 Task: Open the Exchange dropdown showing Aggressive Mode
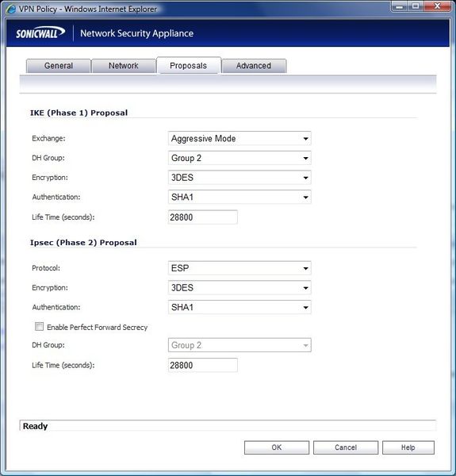pyautogui.click(x=239, y=139)
